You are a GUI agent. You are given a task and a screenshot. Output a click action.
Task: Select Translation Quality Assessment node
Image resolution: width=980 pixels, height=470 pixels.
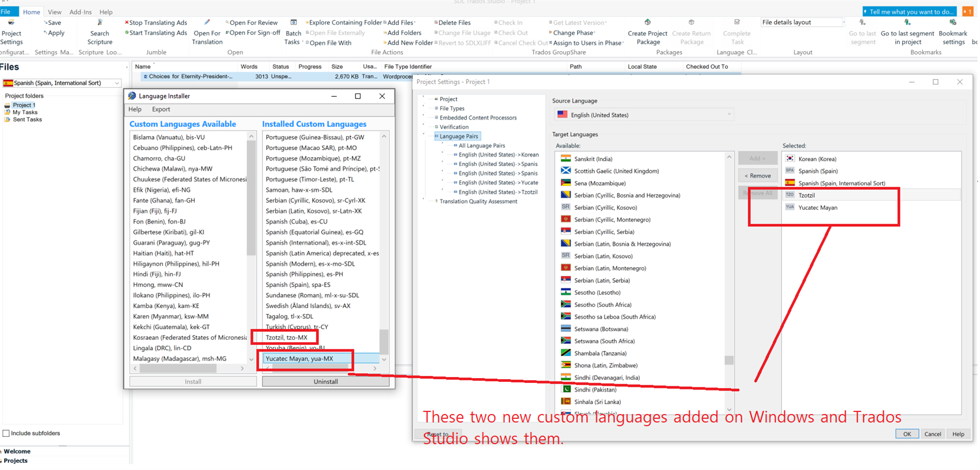click(478, 202)
